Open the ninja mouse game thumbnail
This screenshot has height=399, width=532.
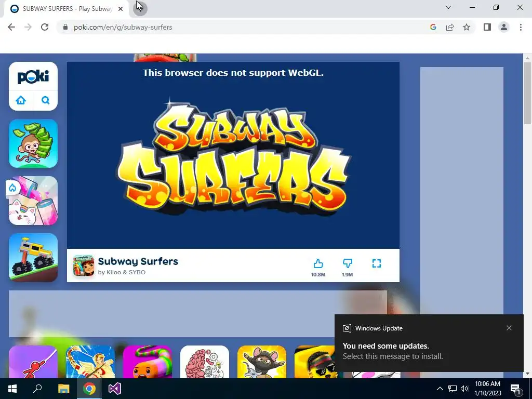pos(262,362)
